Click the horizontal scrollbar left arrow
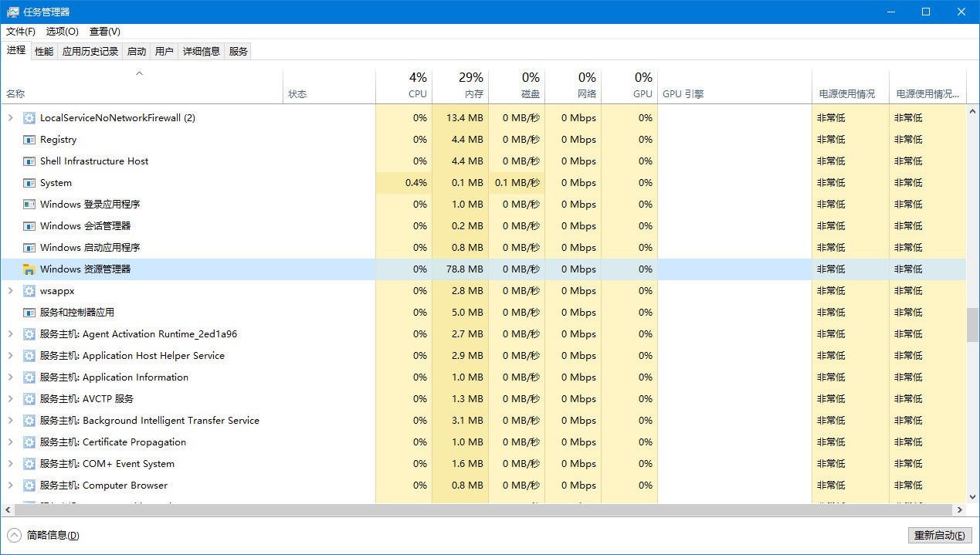 click(7, 510)
